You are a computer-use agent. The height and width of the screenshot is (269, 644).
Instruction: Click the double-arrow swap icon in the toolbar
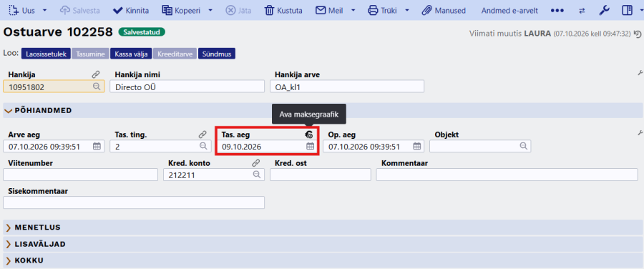click(x=582, y=11)
